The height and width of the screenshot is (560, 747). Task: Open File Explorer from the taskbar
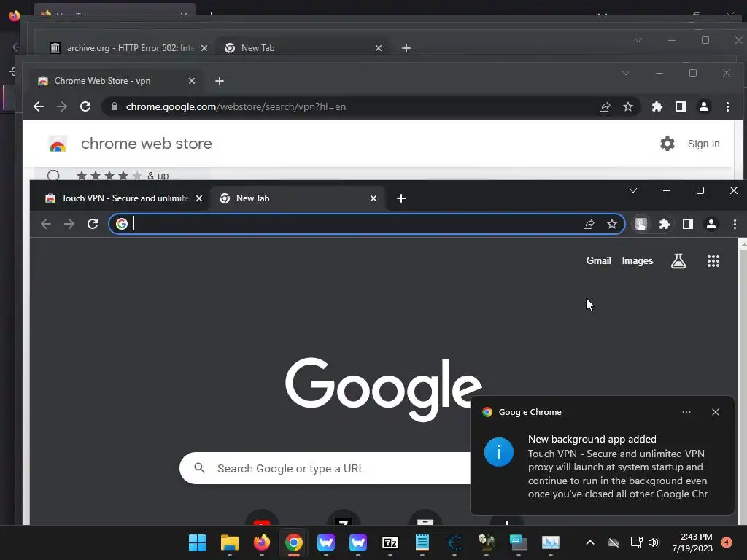(x=230, y=542)
